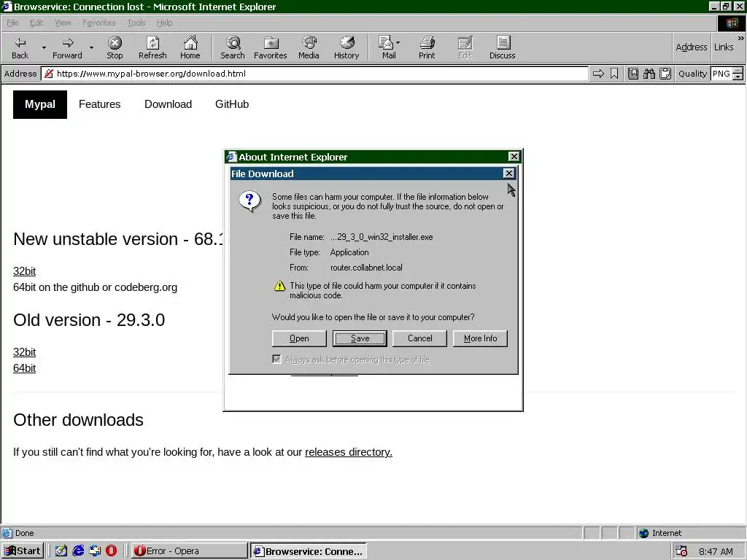The image size is (747, 560).
Task: Click the Windows flag throbber icon
Action: (x=731, y=23)
